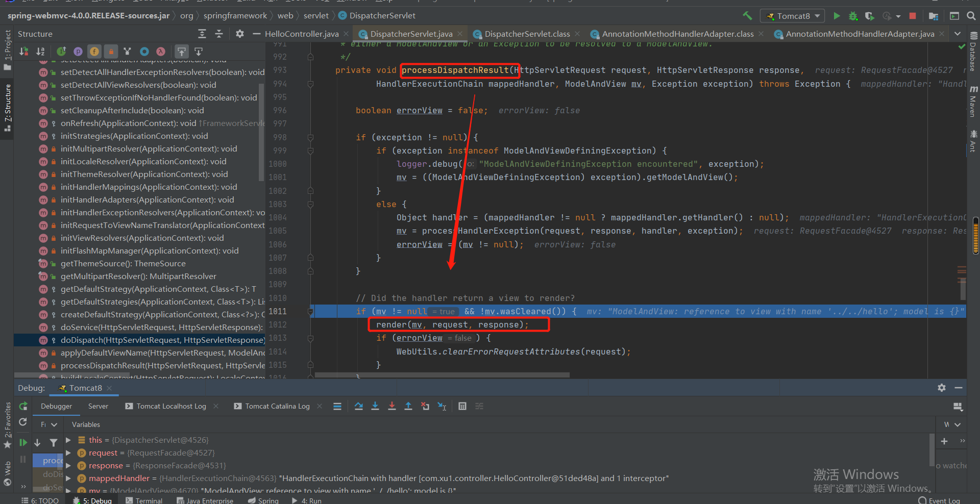Click the Run Anything icon
This screenshot has height=504, width=980.
coord(954,16)
